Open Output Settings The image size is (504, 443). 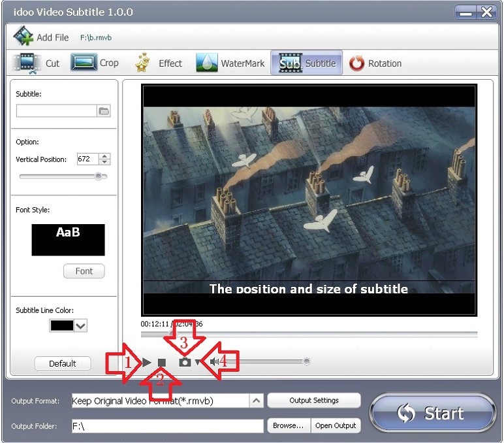[314, 401]
